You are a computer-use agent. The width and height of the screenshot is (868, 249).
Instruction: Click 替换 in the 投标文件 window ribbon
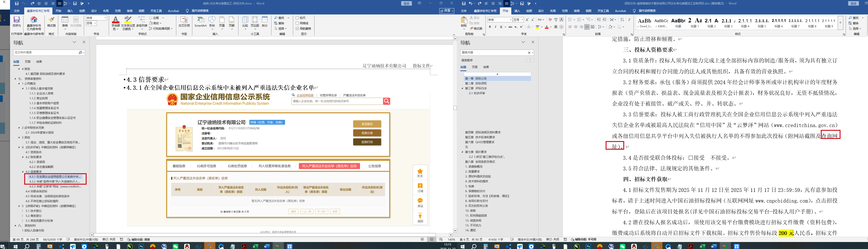pyautogui.click(x=279, y=23)
